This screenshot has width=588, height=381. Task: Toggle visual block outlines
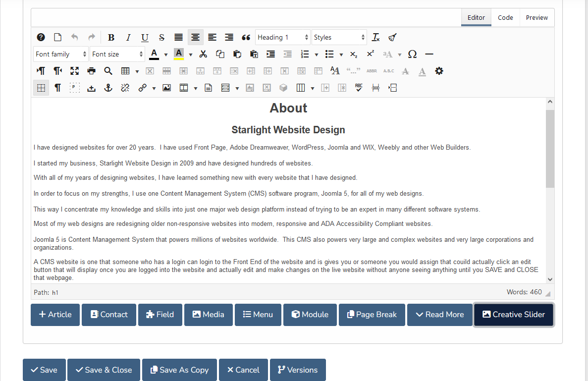click(x=75, y=88)
